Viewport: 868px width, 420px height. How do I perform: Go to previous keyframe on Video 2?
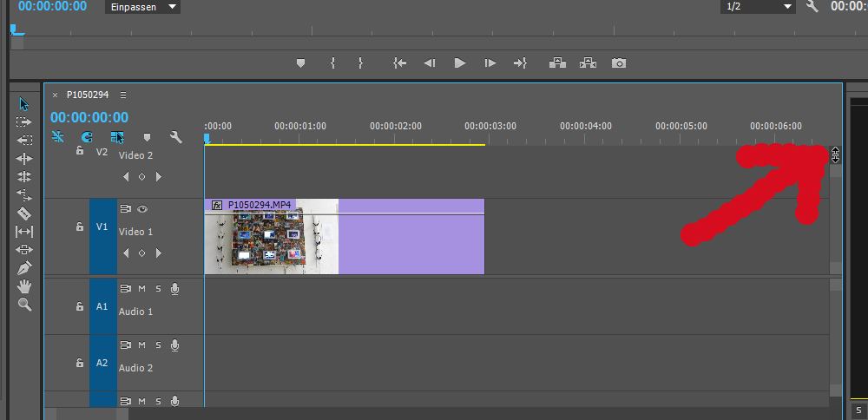126,176
